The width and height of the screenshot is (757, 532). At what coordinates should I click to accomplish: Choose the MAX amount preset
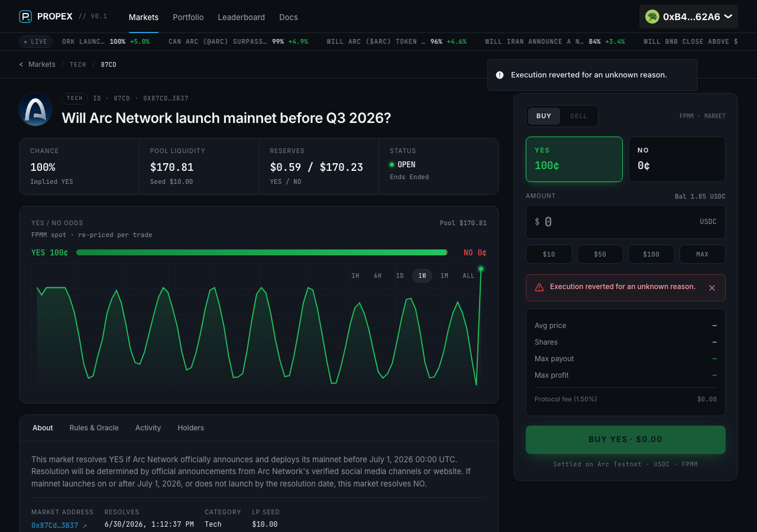point(703,254)
